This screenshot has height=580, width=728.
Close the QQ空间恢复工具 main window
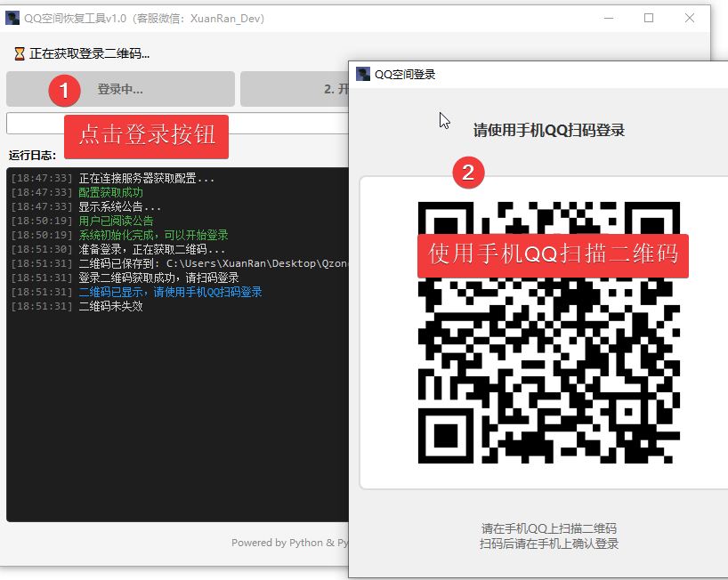(690, 19)
